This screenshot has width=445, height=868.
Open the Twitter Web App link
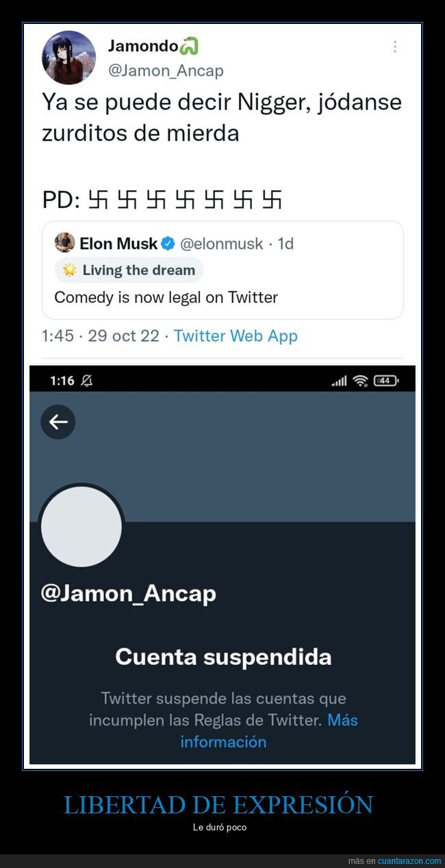click(236, 336)
